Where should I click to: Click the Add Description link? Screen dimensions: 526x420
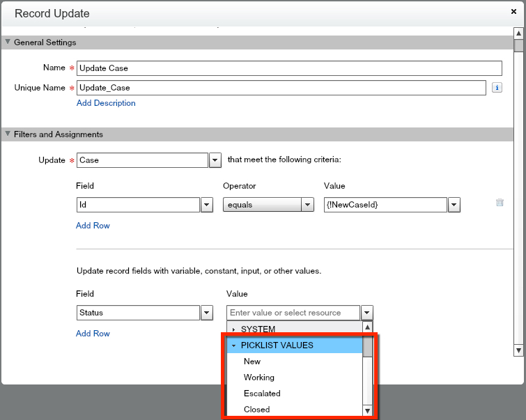[106, 103]
